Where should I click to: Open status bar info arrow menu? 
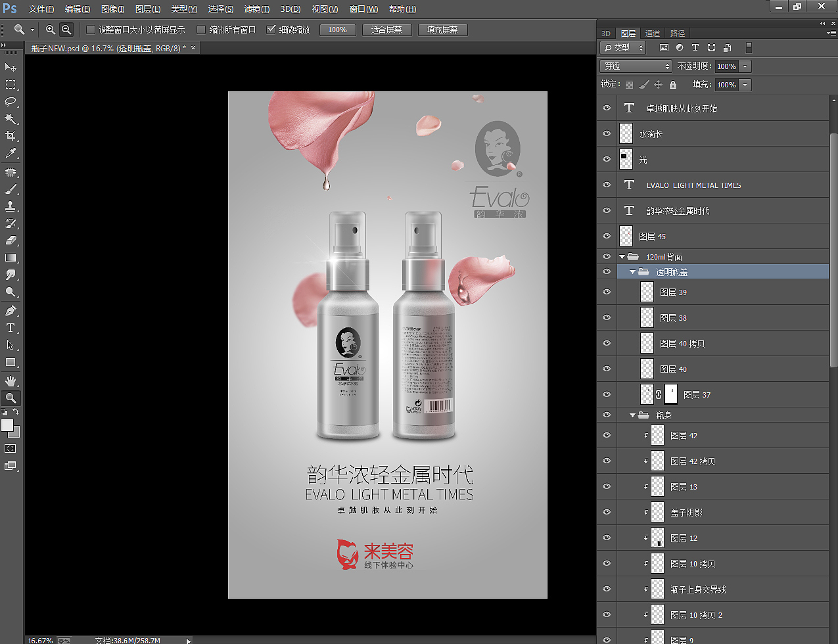click(x=189, y=640)
